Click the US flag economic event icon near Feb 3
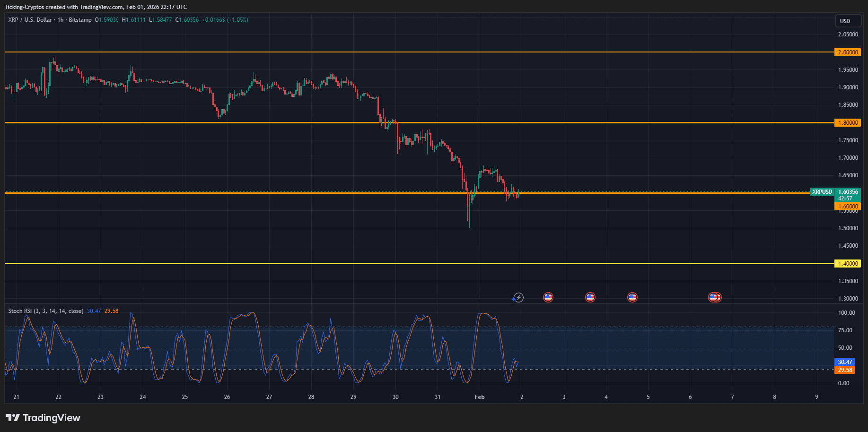This screenshot has height=432, width=868. tap(548, 297)
